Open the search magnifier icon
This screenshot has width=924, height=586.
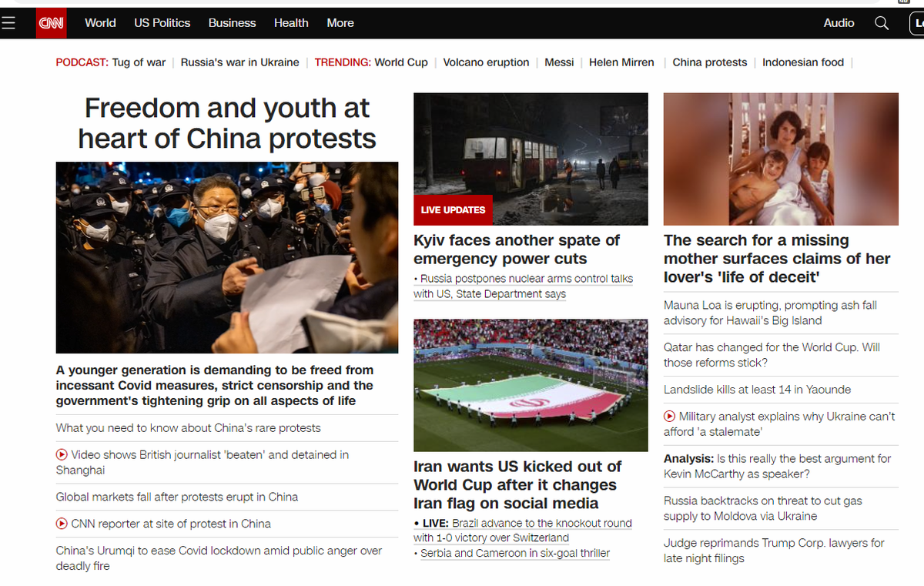tap(882, 23)
